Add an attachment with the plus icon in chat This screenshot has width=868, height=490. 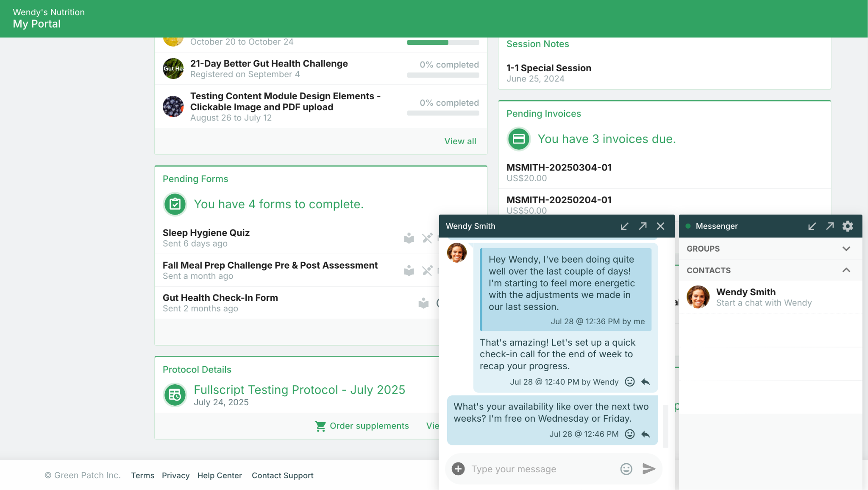click(458, 469)
